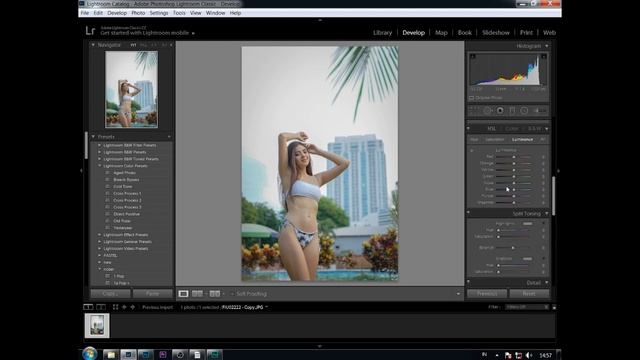
Task: Click the volume icon in system tray
Action: 529,355
